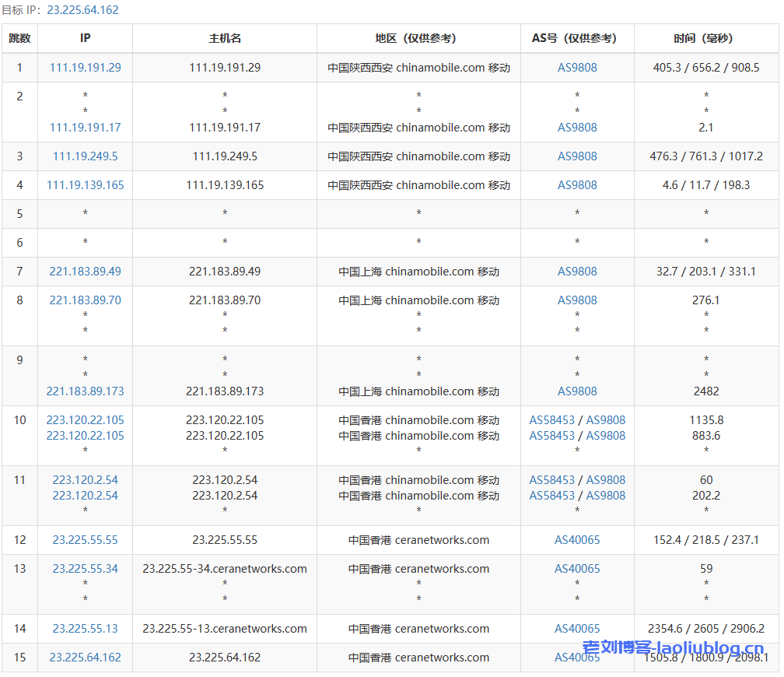Click the blue 221.183.89.70 IP link
This screenshot has height=677, width=784.
coord(86,300)
